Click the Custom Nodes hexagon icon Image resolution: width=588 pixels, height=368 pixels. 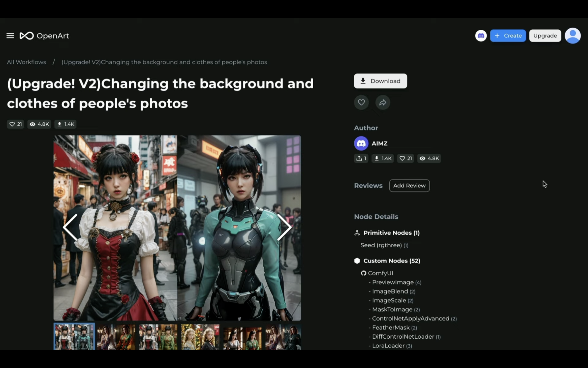tap(357, 261)
